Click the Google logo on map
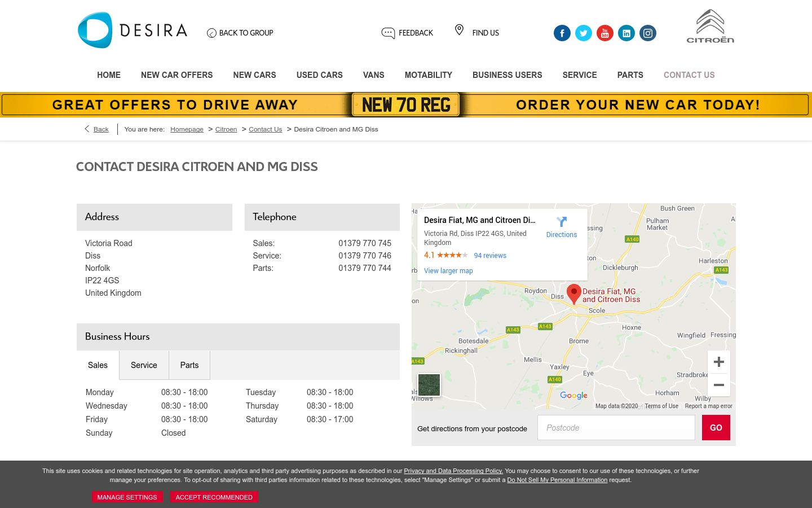This screenshot has width=812, height=508. pos(573,396)
